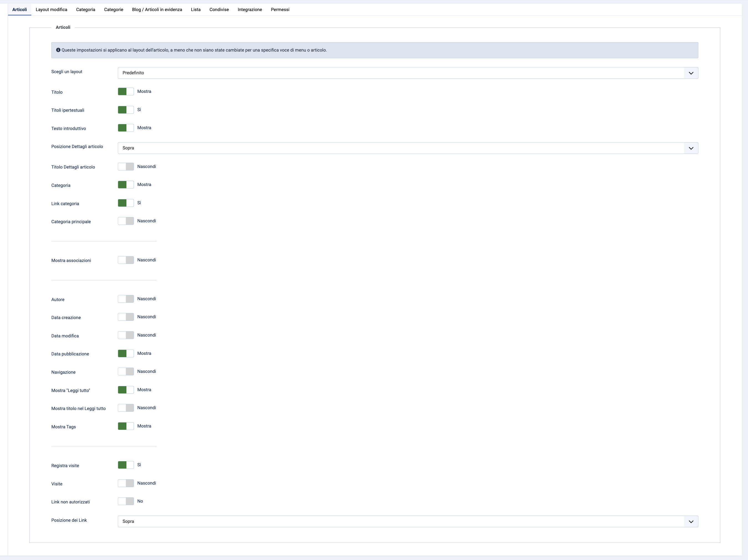Click the Titolo field label
Viewport: 748px width, 560px height.
coord(57,92)
